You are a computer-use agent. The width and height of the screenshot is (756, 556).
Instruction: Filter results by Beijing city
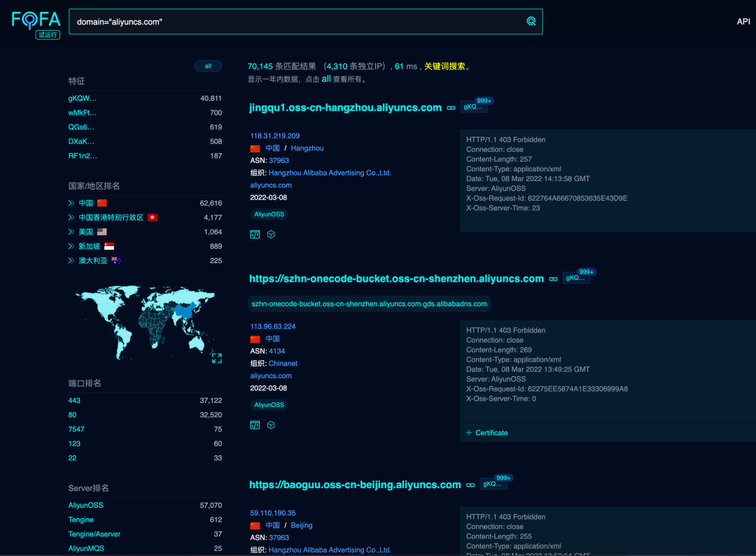pos(301,526)
